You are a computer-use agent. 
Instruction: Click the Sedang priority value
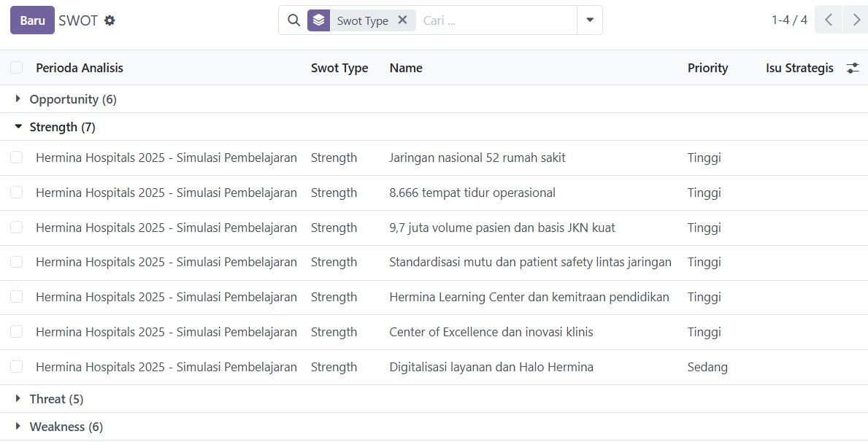[707, 367]
